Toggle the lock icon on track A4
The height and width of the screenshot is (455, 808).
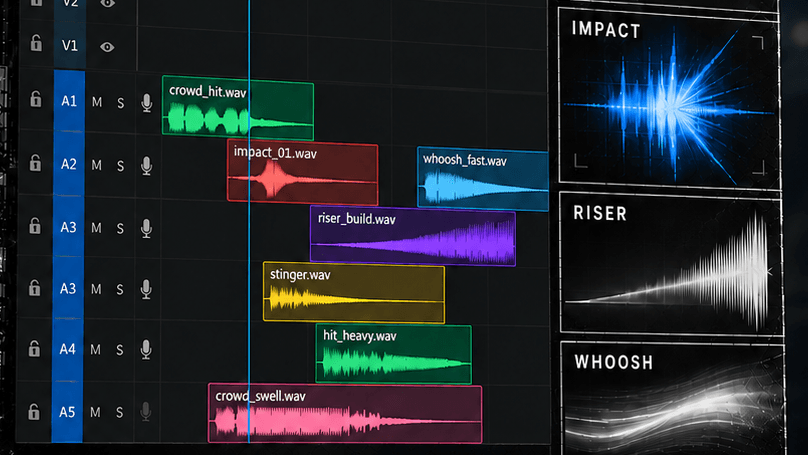34,349
